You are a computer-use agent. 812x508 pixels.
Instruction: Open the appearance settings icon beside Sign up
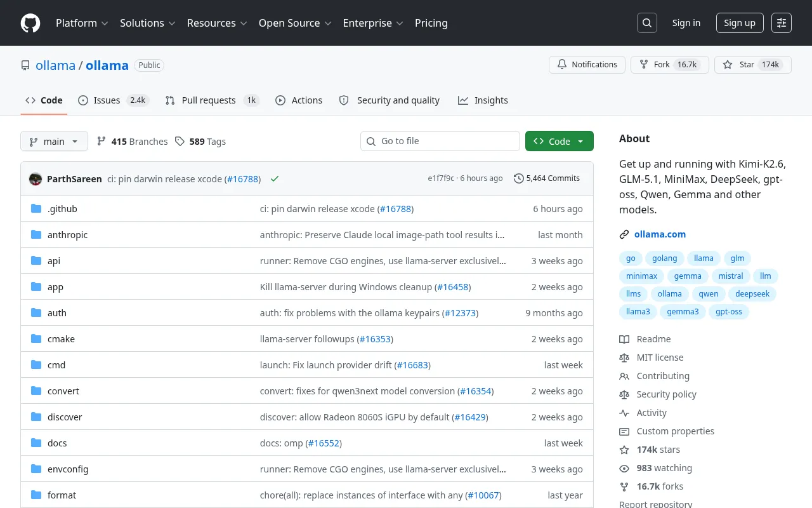[782, 23]
